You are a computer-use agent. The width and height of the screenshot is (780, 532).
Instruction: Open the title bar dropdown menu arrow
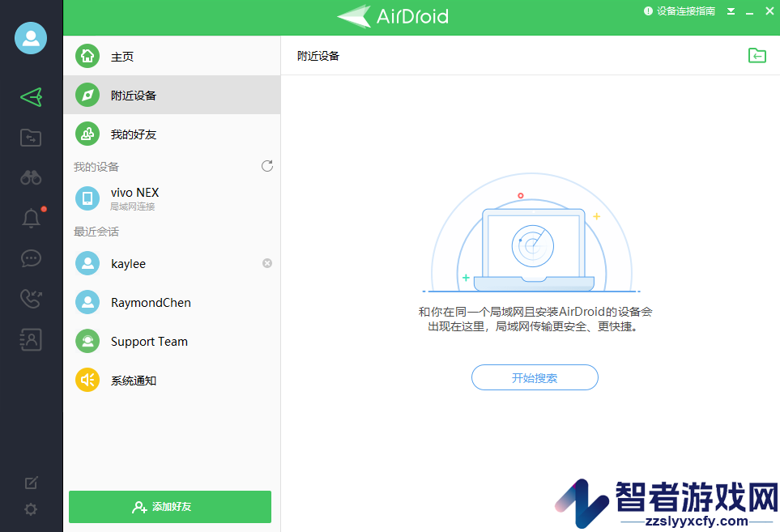731,11
